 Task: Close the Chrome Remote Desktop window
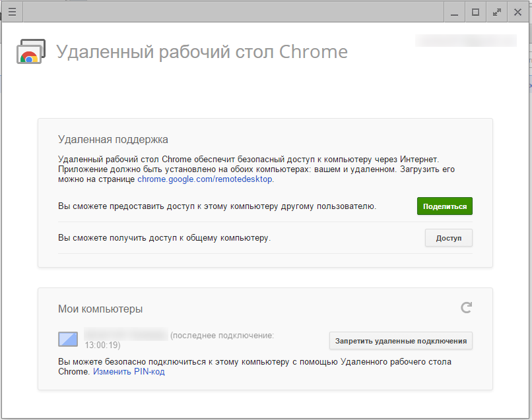pyautogui.click(x=517, y=13)
